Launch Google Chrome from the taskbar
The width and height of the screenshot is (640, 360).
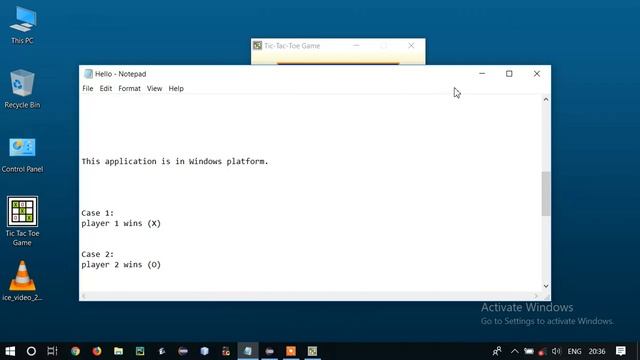(x=75, y=351)
